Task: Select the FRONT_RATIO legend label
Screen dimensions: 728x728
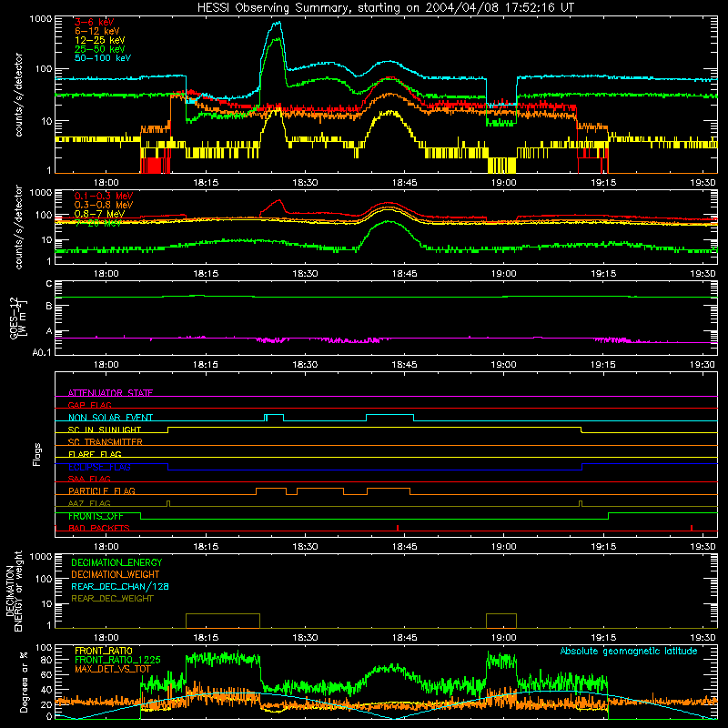Action: [104, 651]
